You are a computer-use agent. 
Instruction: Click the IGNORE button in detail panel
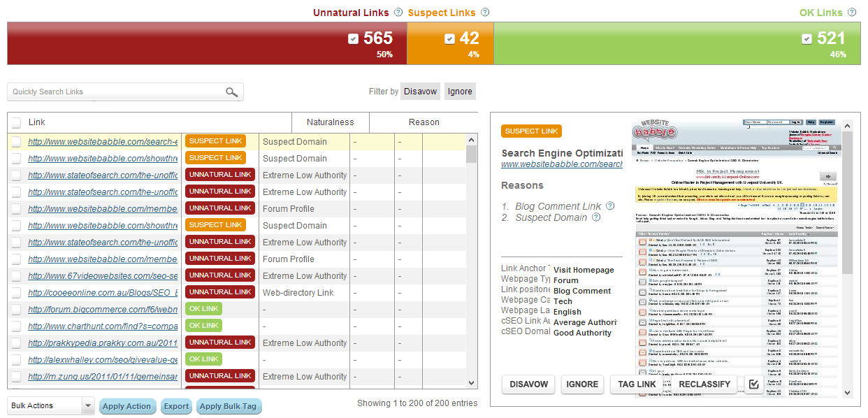[582, 384]
